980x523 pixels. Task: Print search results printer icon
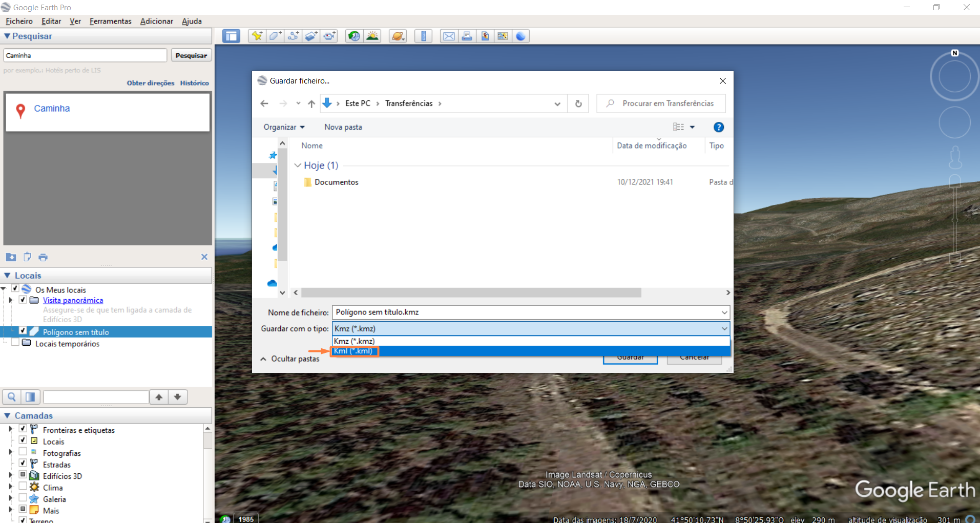tap(43, 257)
